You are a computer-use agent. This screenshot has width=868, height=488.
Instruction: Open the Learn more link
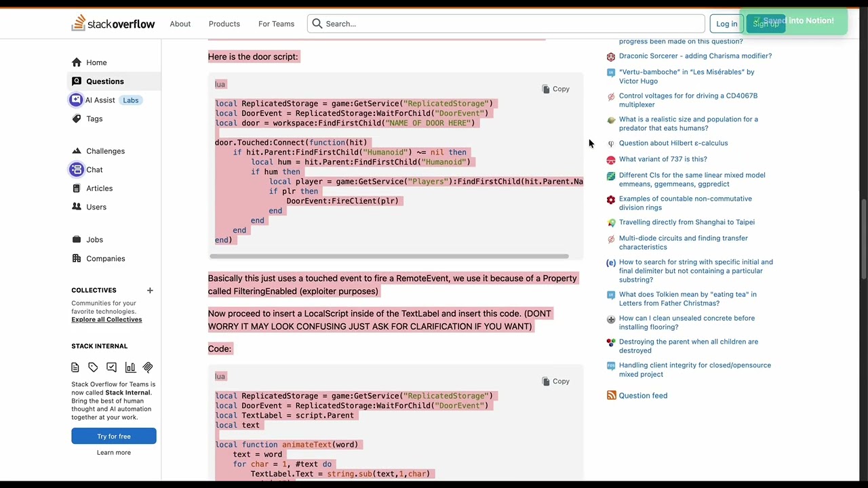pyautogui.click(x=114, y=453)
